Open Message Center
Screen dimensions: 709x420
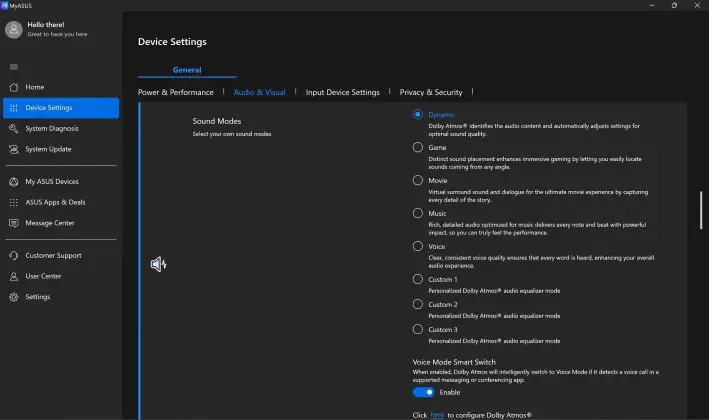tap(61, 223)
